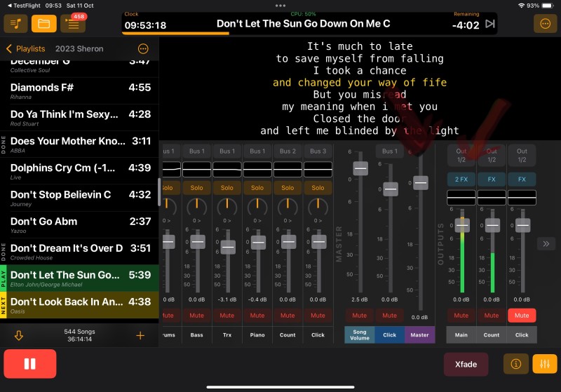This screenshot has height=392, width=561.
Task: Skip to next song using the forward icon
Action: pyautogui.click(x=490, y=24)
